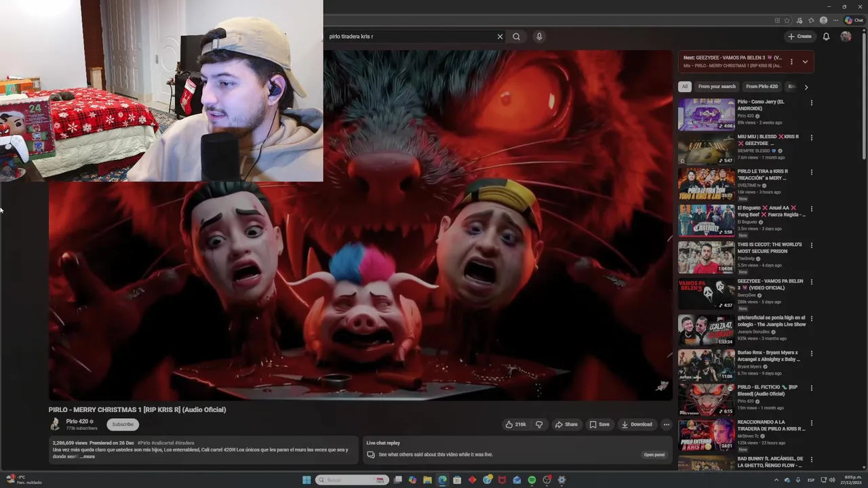Viewport: 868px width, 488px height.
Task: Open Spotify from the taskbar
Action: coord(532,480)
